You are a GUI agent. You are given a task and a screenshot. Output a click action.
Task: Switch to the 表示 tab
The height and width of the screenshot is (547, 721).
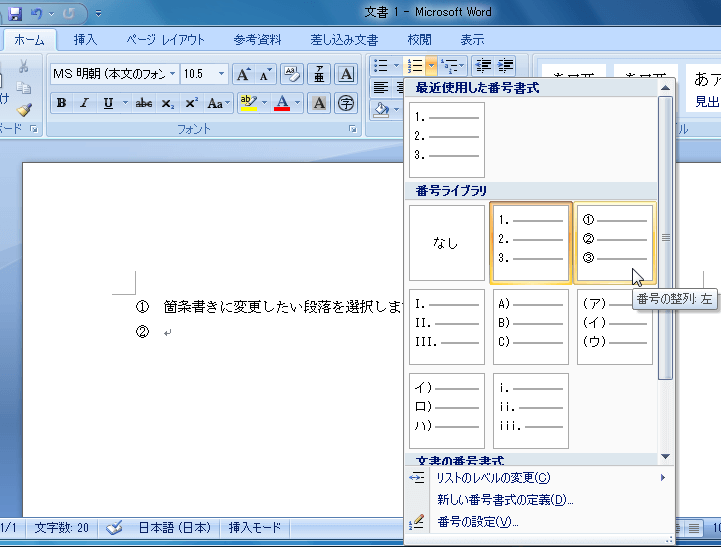473,40
